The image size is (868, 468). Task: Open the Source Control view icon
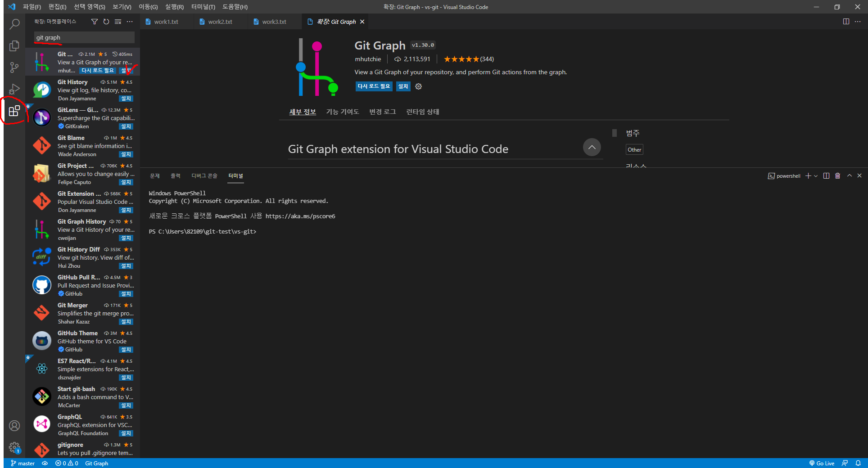coord(14,67)
